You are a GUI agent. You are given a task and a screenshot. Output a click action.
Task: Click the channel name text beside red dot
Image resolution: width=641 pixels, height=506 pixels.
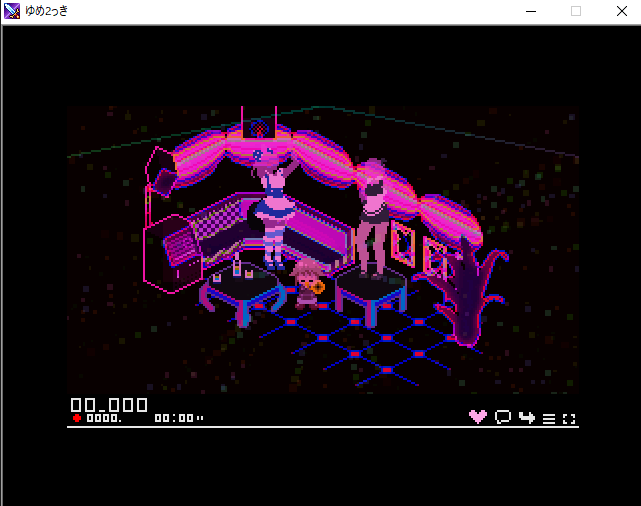[104, 418]
